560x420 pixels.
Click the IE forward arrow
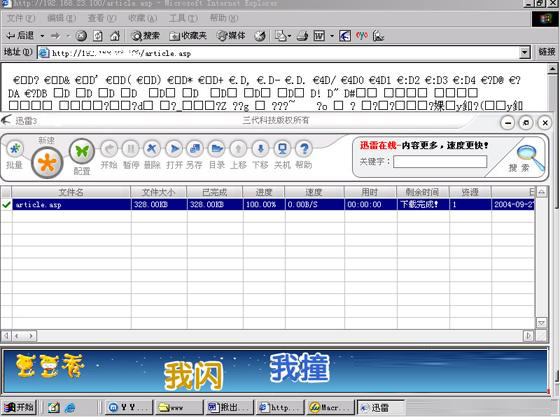pyautogui.click(x=56, y=36)
